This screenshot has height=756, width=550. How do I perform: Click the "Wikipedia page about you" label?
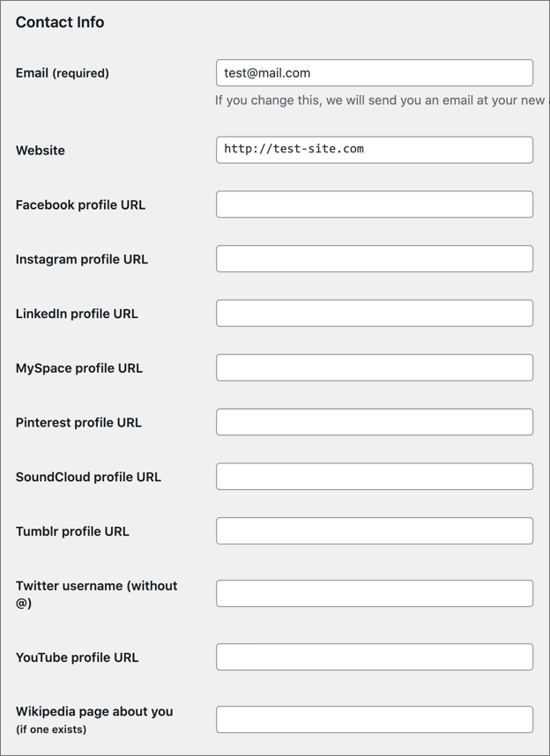(94, 711)
